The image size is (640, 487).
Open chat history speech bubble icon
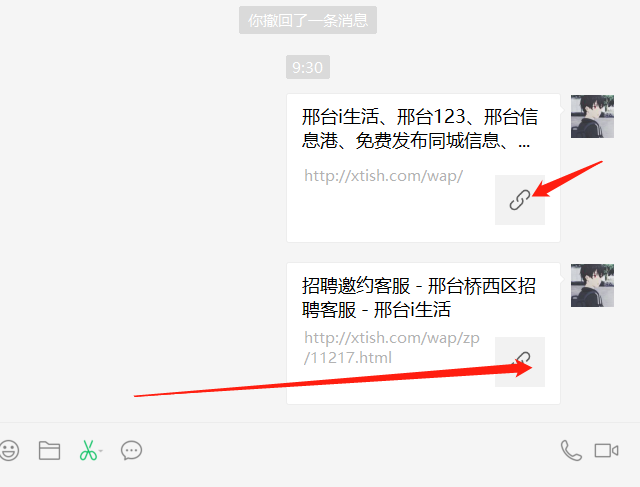coord(131,451)
